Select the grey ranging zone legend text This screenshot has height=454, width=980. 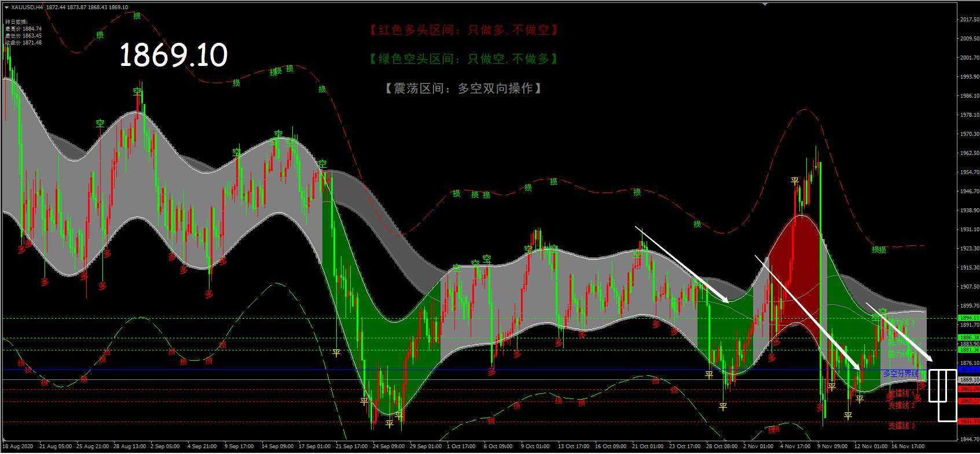coord(464,88)
